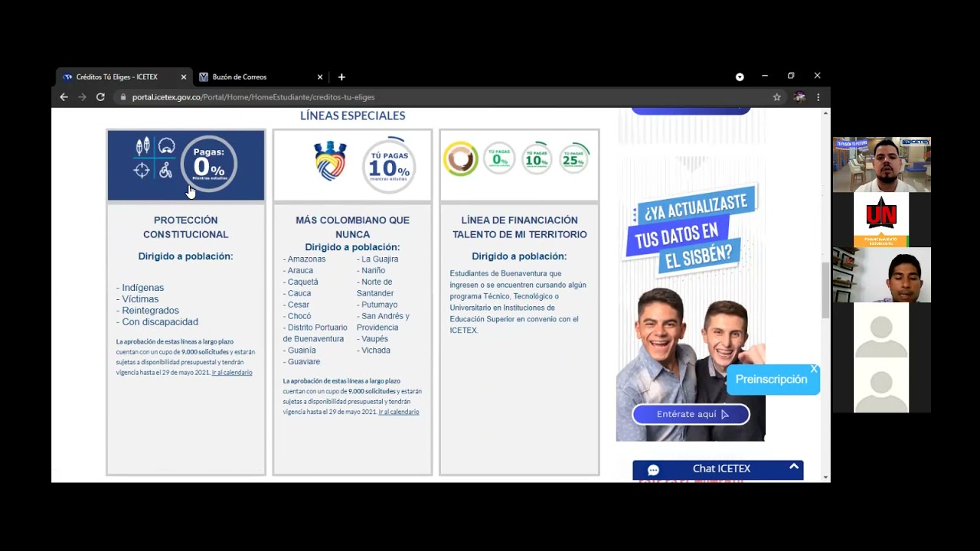This screenshot has height=551, width=980.
Task: Expand the Chat ICETEX panel
Action: (x=794, y=466)
